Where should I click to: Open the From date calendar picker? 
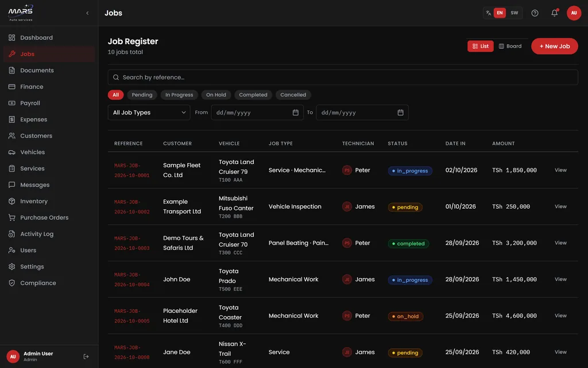[x=296, y=113]
